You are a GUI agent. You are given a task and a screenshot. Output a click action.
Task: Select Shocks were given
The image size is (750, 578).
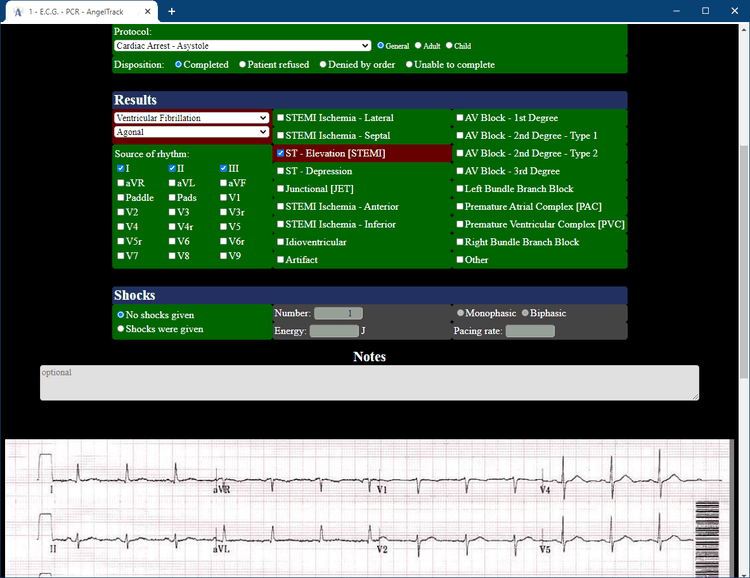pyautogui.click(x=121, y=329)
